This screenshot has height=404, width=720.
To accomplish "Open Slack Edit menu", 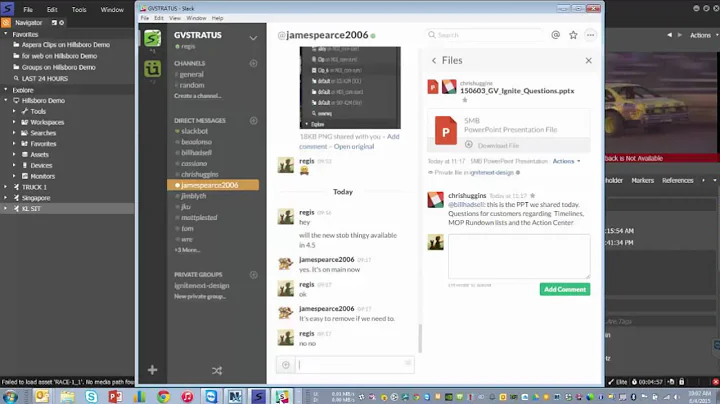I will click(159, 18).
